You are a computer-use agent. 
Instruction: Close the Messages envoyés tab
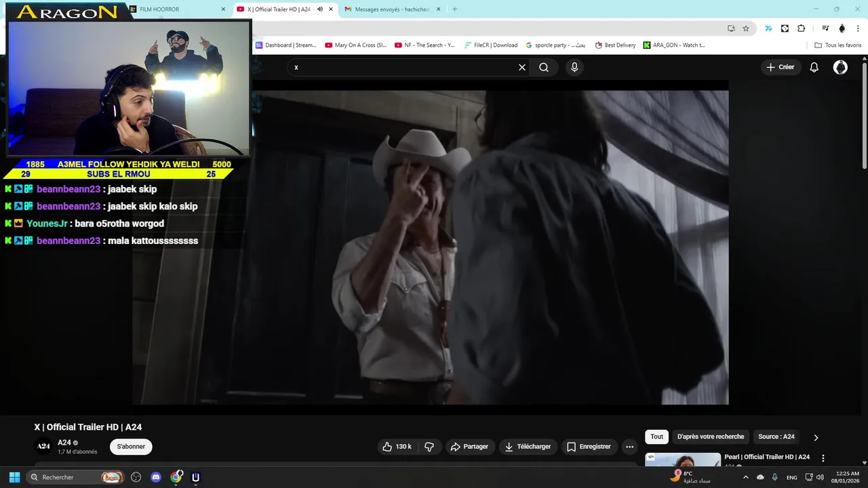coord(438,9)
